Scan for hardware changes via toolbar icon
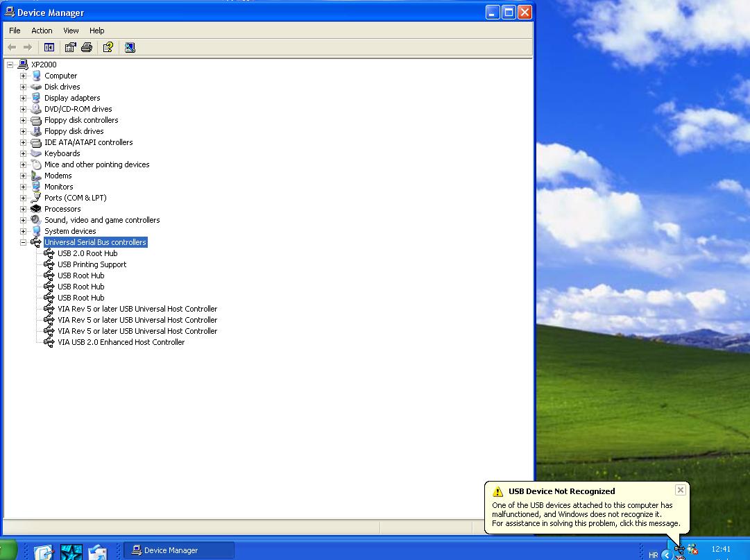The width and height of the screenshot is (750, 560). pos(130,47)
